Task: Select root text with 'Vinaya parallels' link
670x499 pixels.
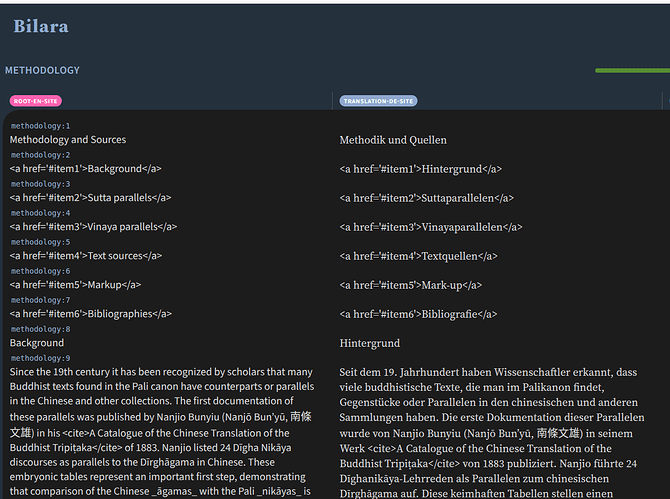Action: tap(93, 227)
